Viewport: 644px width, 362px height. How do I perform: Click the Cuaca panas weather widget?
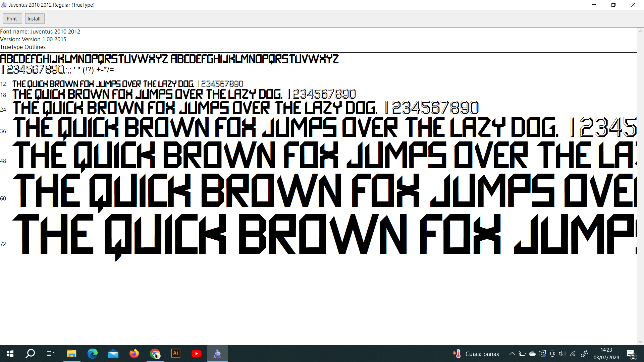coord(476,354)
